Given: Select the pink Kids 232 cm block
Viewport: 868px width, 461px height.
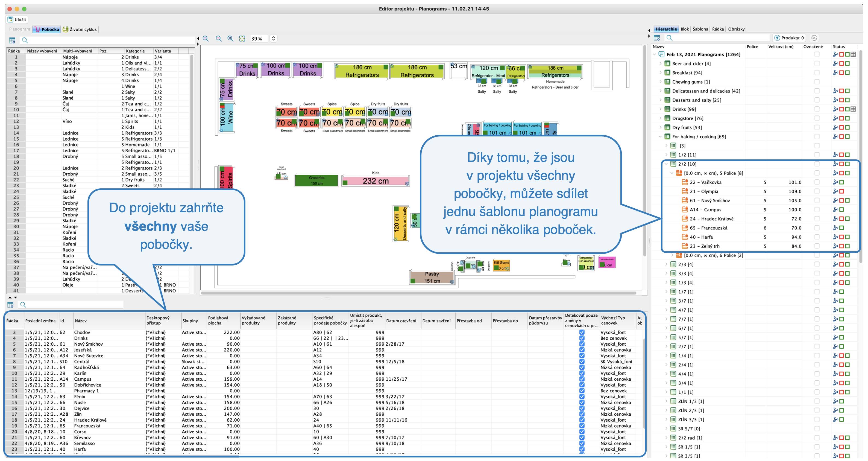Looking at the screenshot, I should point(375,181).
